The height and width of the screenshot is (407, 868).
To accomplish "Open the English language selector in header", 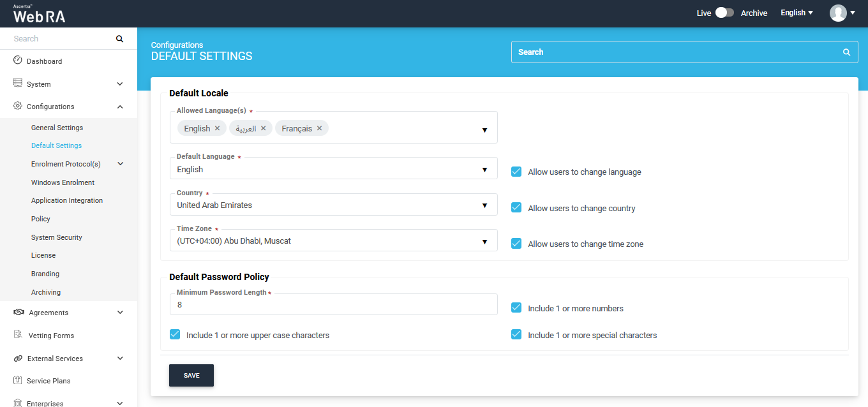I will 797,13.
